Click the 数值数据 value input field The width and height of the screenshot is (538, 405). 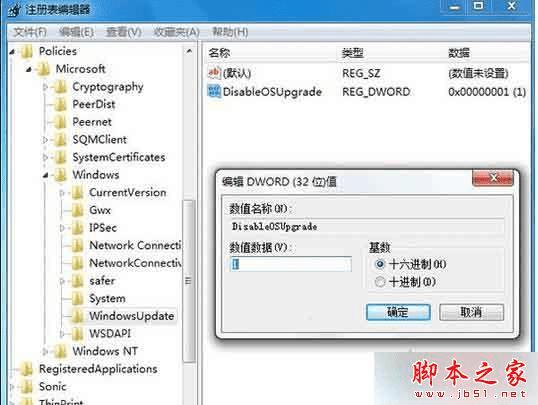click(291, 264)
